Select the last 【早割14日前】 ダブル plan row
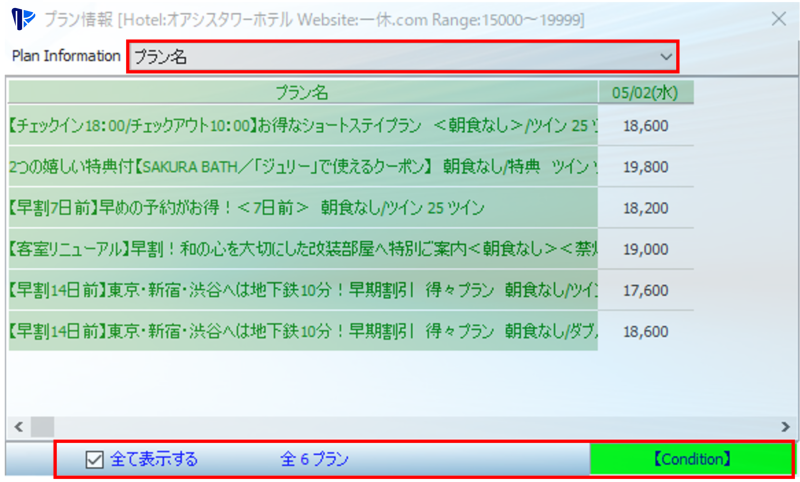Image resolution: width=800 pixels, height=482 pixels. 302,331
